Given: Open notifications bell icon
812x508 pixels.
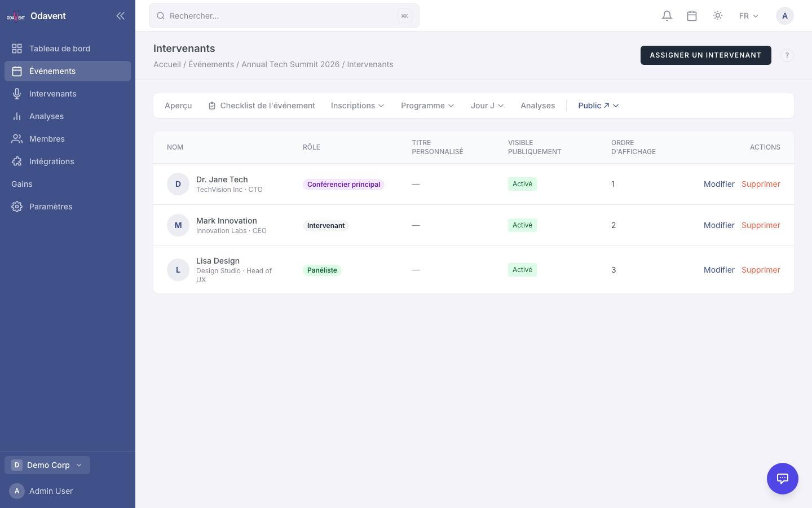Looking at the screenshot, I should coord(667,16).
